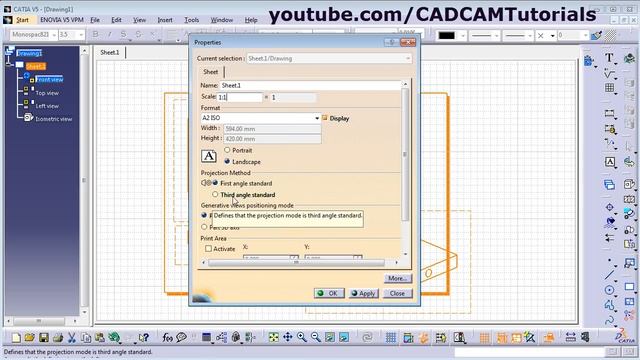Screen dimensions: 640x360
Task: Toggle the sketcher Grid icon in bottom toolbar
Action: 391,337
